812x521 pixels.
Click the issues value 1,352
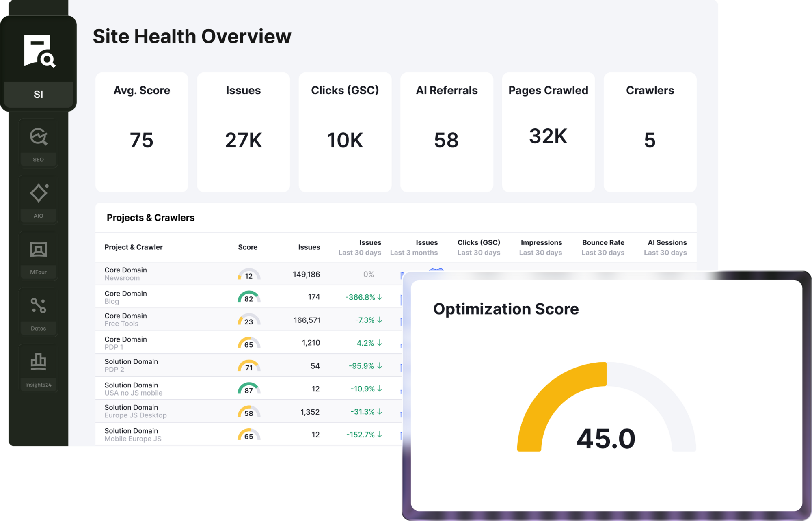tap(310, 412)
